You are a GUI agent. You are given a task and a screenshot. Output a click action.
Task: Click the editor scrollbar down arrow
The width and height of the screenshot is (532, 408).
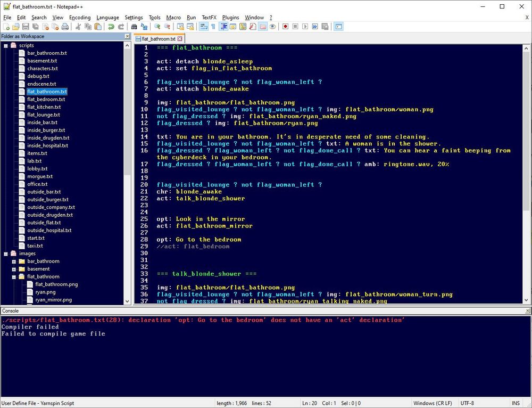[x=526, y=300]
